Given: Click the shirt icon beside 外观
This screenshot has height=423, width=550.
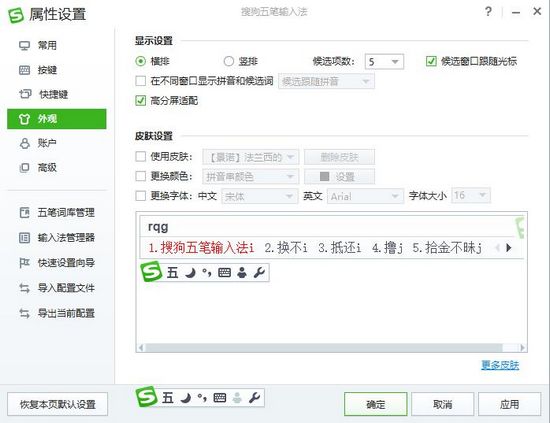Looking at the screenshot, I should 24,119.
